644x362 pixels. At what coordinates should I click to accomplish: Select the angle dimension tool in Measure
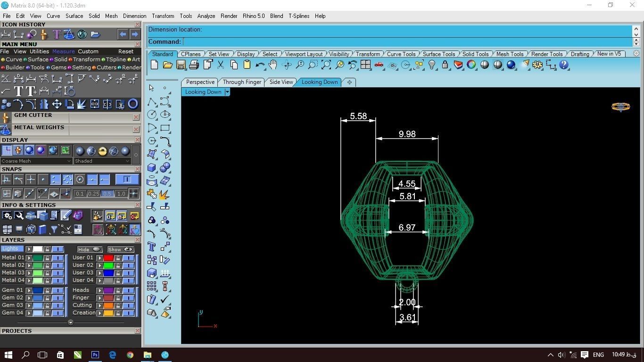tap(6, 79)
